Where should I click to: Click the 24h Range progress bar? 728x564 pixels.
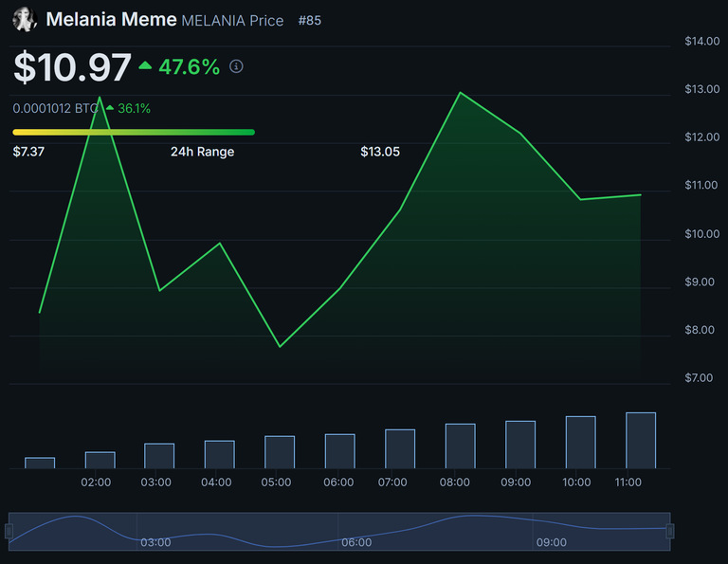coord(134,132)
